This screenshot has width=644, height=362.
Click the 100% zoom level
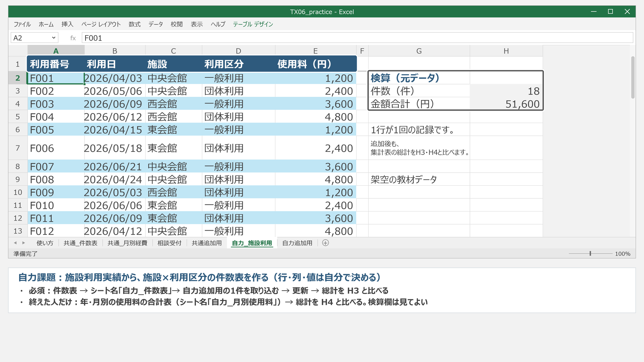[x=623, y=254]
